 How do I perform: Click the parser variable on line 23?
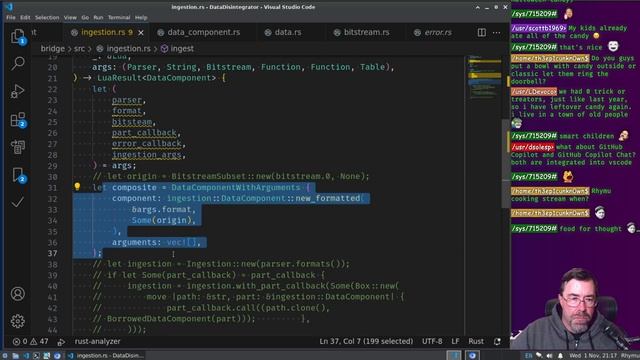coord(127,100)
